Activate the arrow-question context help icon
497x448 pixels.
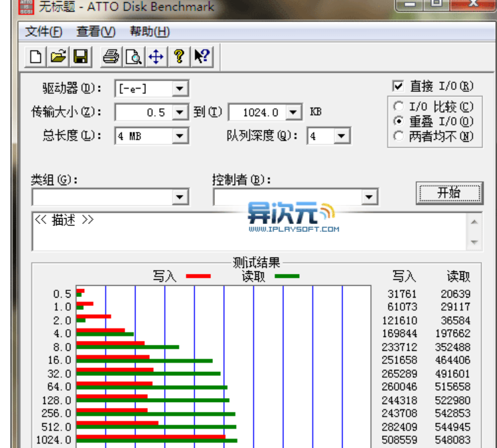tap(201, 57)
